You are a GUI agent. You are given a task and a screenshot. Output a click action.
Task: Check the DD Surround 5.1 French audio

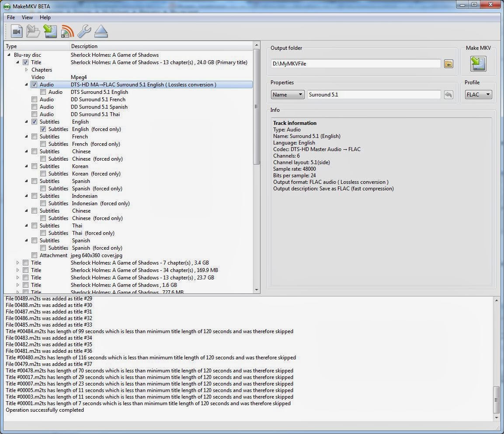point(35,100)
